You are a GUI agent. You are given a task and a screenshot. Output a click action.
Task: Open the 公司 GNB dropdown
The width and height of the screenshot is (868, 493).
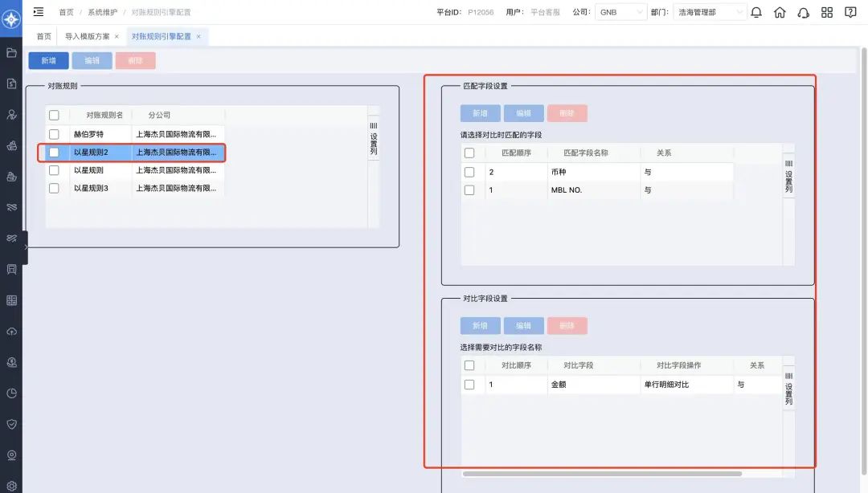point(621,12)
